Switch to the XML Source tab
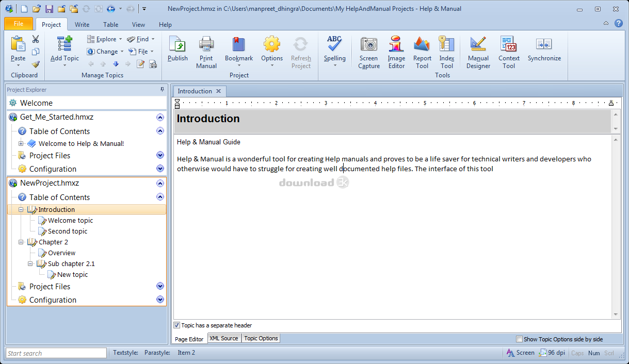The height and width of the screenshot is (364, 629). tap(224, 338)
